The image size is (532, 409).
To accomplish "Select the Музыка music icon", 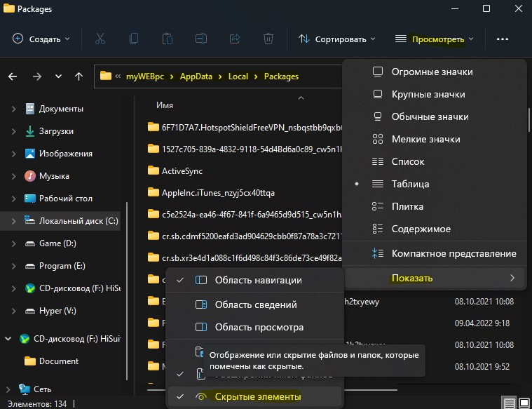I will [x=30, y=176].
